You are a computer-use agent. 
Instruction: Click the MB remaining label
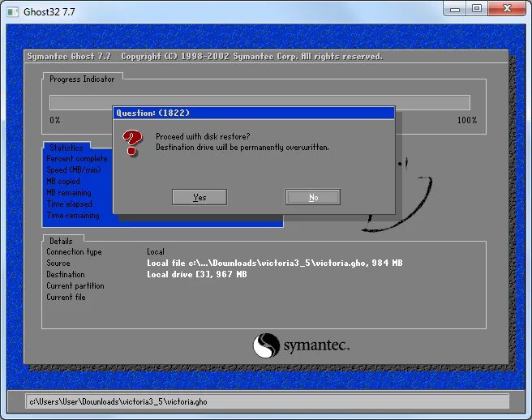pos(69,193)
